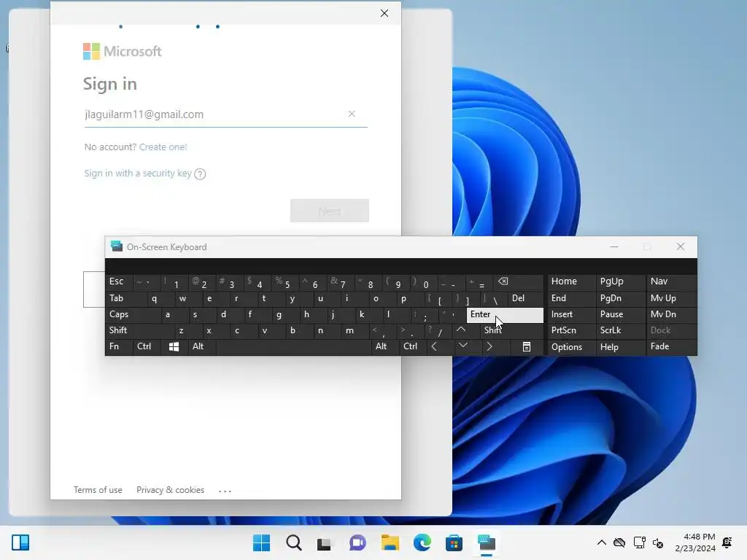
Task: Click the PrtScn key
Action: (x=570, y=330)
